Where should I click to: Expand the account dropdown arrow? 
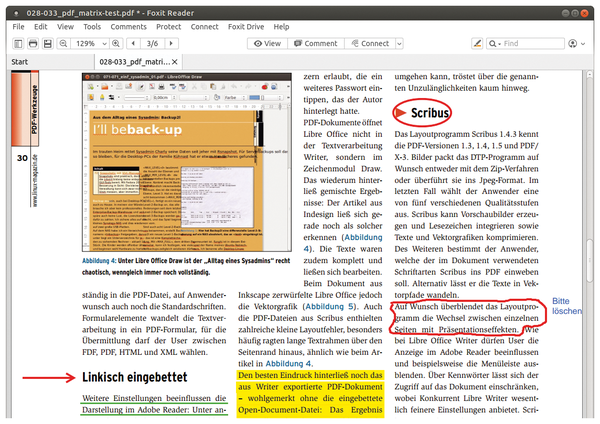click(583, 44)
